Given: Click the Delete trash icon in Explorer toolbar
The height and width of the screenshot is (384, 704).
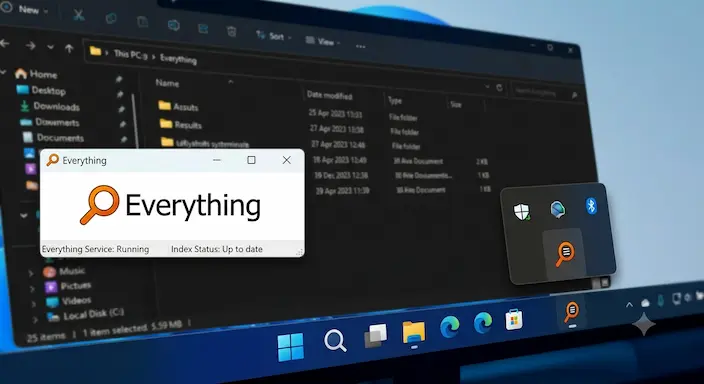Looking at the screenshot, I should (232, 31).
